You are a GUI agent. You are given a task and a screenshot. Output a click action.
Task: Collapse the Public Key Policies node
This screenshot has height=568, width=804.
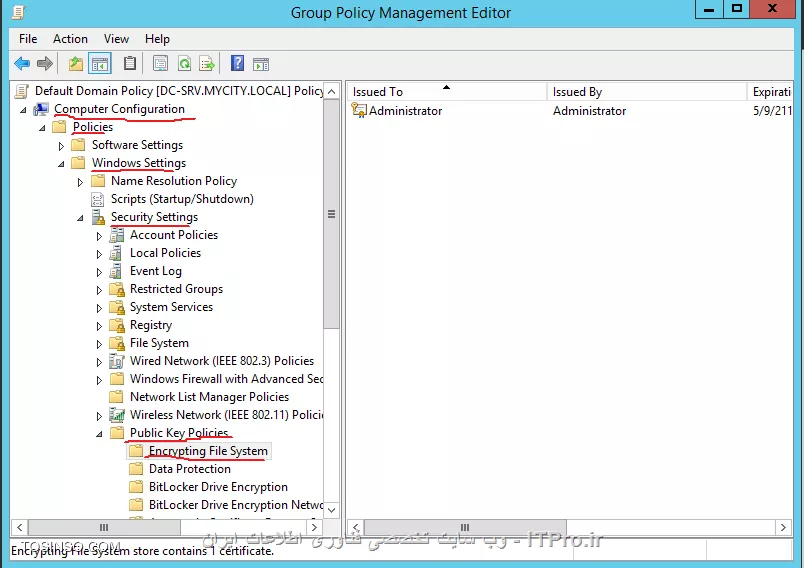[99, 434]
